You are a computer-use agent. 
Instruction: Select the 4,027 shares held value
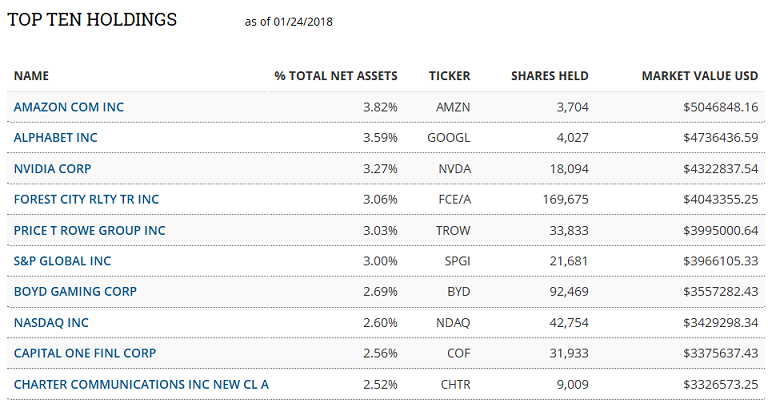click(x=572, y=137)
